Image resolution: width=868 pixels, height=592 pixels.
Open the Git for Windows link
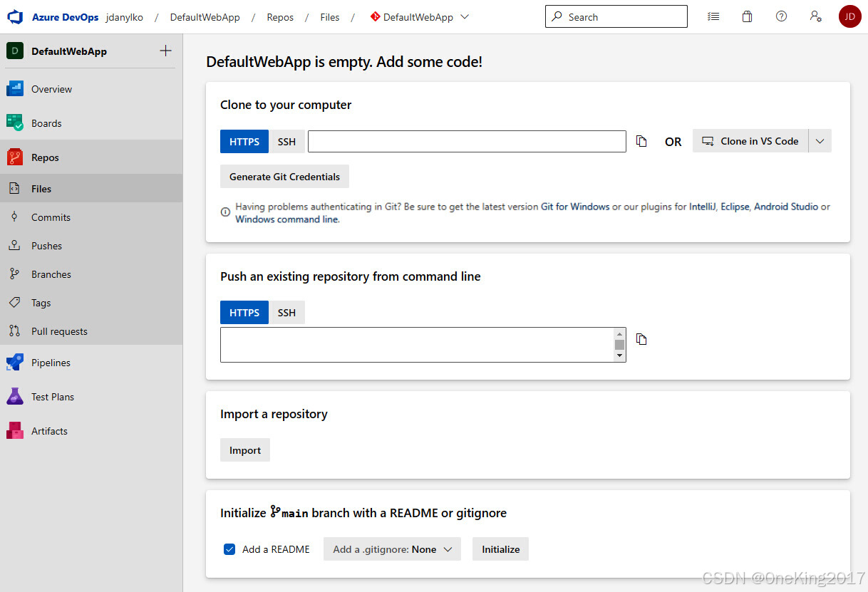[575, 207]
